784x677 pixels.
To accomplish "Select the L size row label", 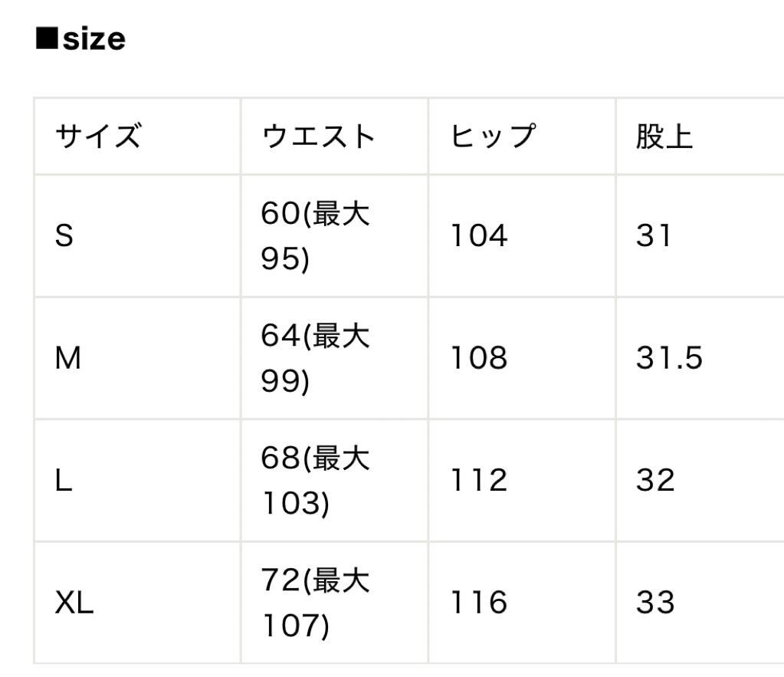I will tap(64, 481).
